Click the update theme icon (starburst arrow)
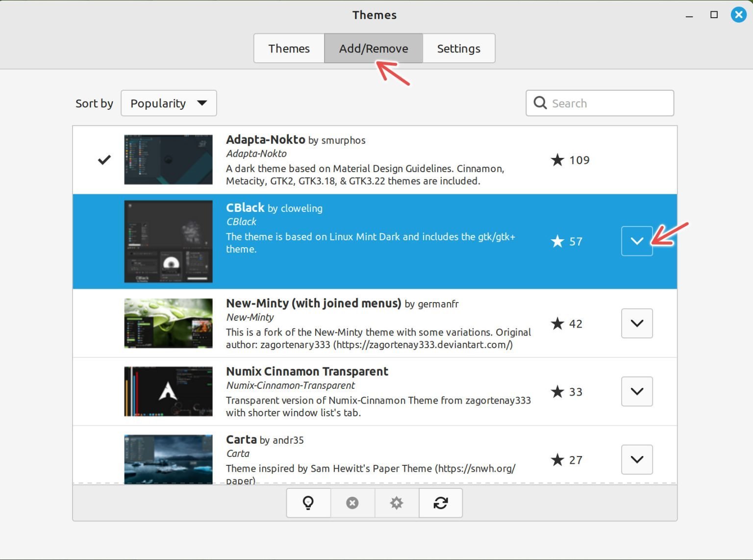The image size is (753, 560). (x=397, y=503)
